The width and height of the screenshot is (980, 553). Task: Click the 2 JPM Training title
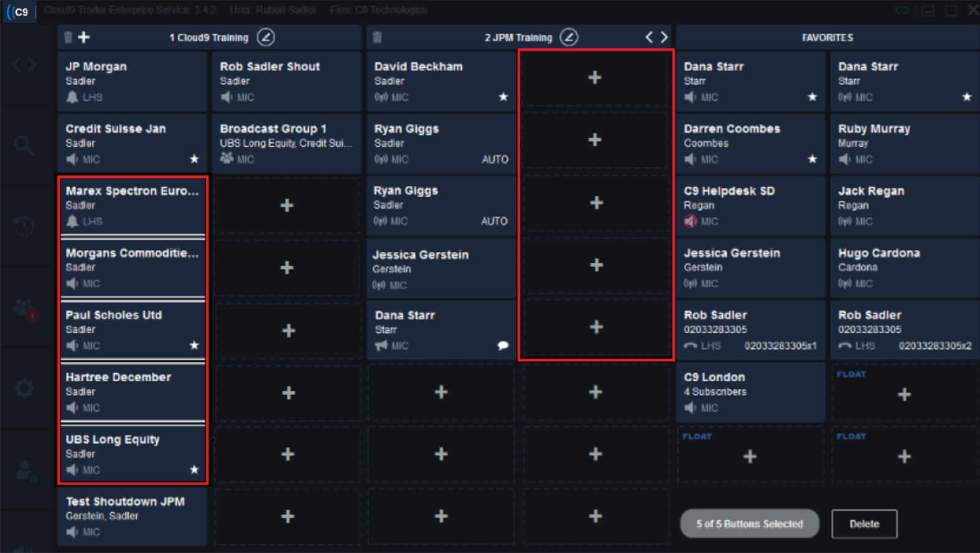coord(518,37)
